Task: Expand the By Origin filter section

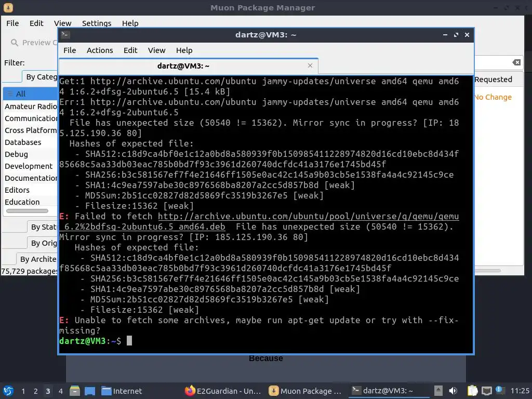Action: (43, 243)
